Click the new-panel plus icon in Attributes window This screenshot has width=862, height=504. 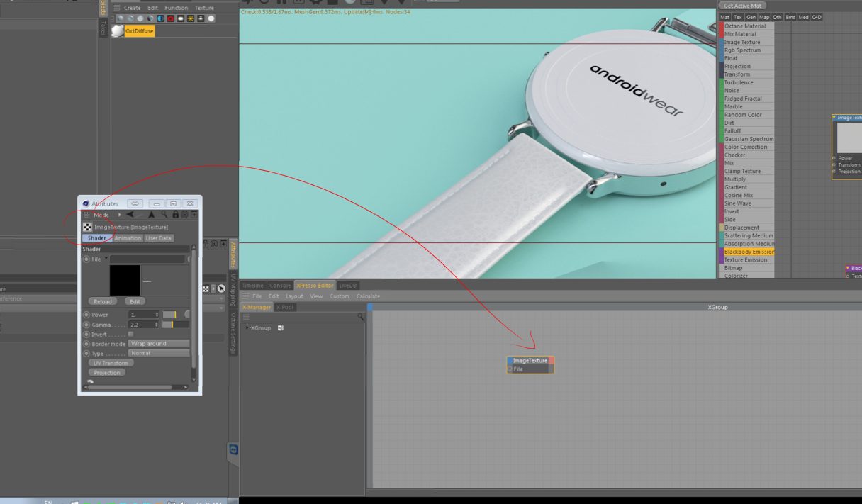click(194, 215)
